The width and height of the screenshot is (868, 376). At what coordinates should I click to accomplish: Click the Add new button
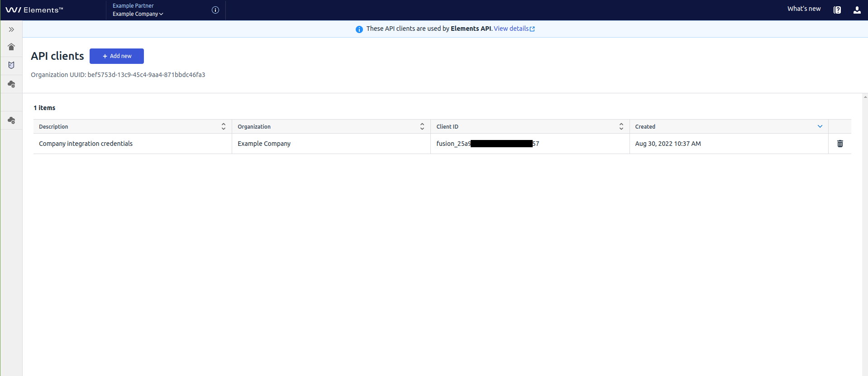(x=117, y=56)
